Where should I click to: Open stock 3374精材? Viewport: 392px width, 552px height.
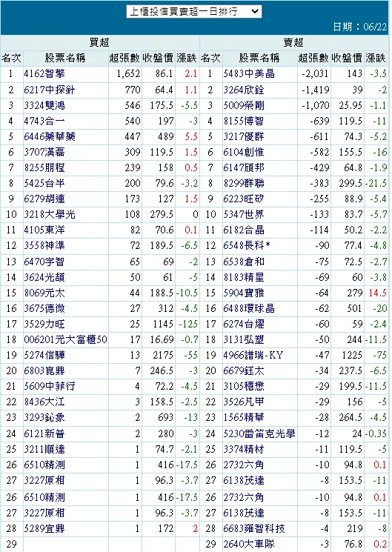(x=244, y=449)
